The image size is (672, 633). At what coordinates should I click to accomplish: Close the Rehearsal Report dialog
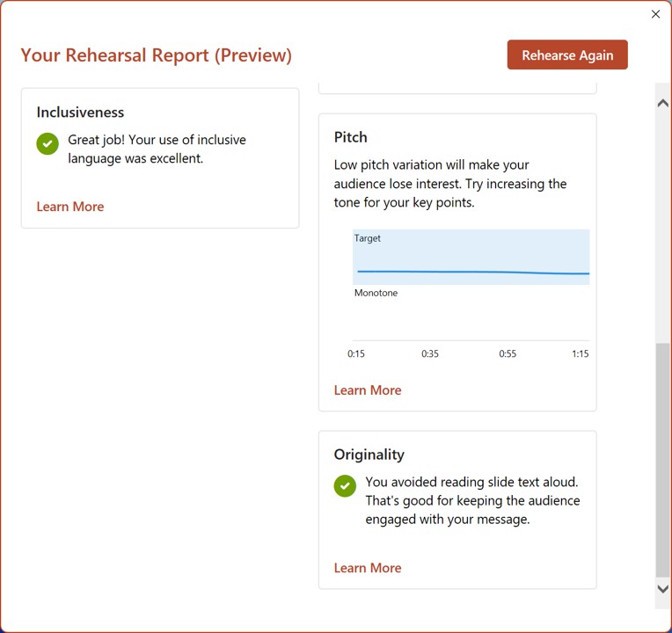[x=655, y=14]
